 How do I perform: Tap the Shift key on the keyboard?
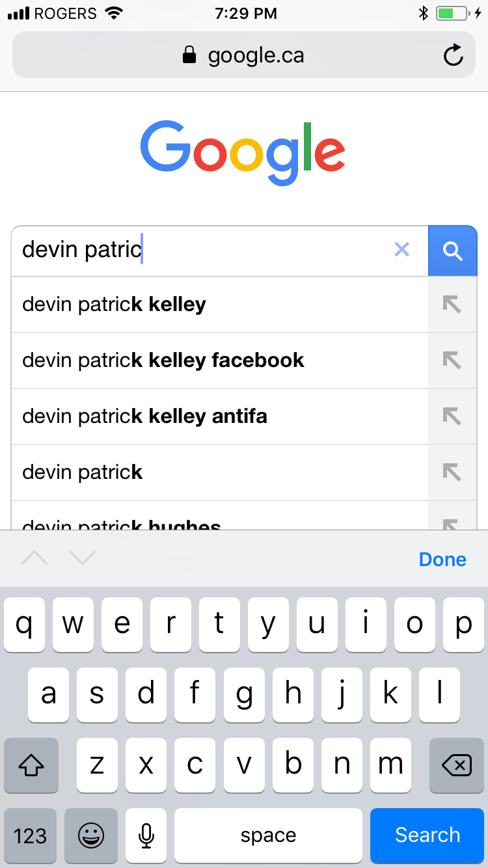pos(31,766)
